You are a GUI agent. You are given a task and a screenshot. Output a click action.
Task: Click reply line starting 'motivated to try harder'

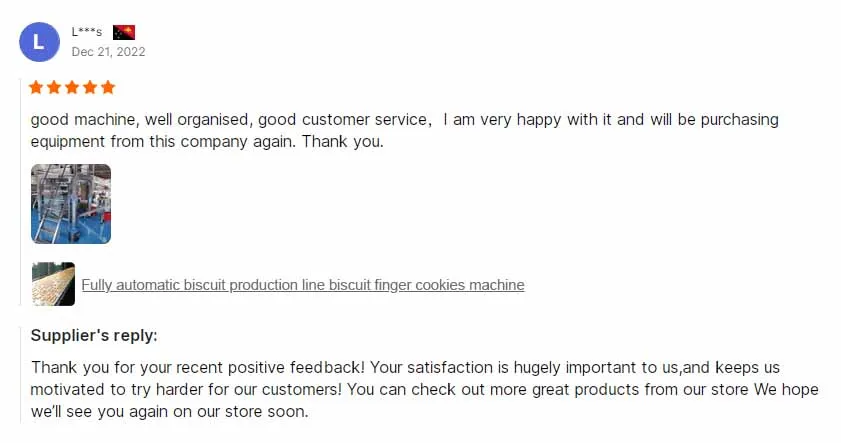click(x=424, y=389)
